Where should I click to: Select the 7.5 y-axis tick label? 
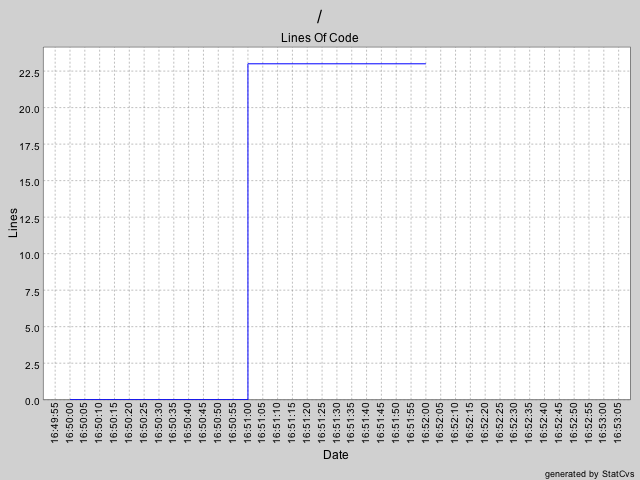[32, 292]
